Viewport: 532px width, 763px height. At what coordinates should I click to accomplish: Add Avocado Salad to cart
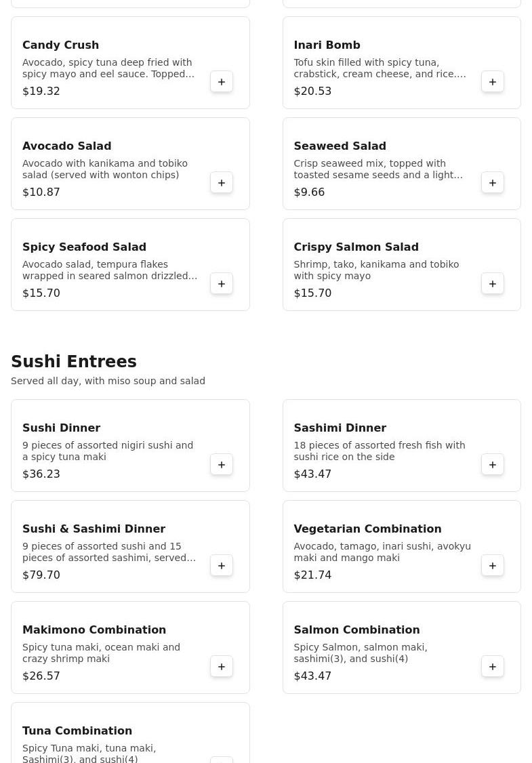pyautogui.click(x=222, y=183)
